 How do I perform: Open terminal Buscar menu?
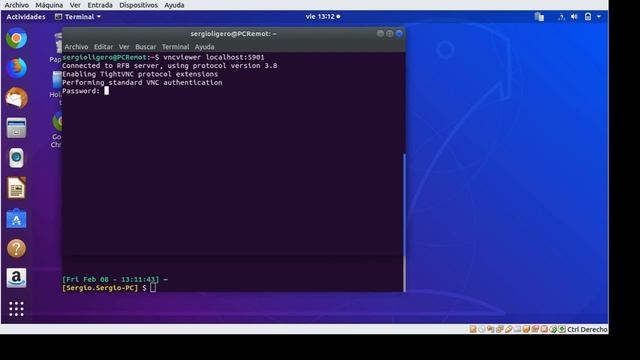point(146,47)
